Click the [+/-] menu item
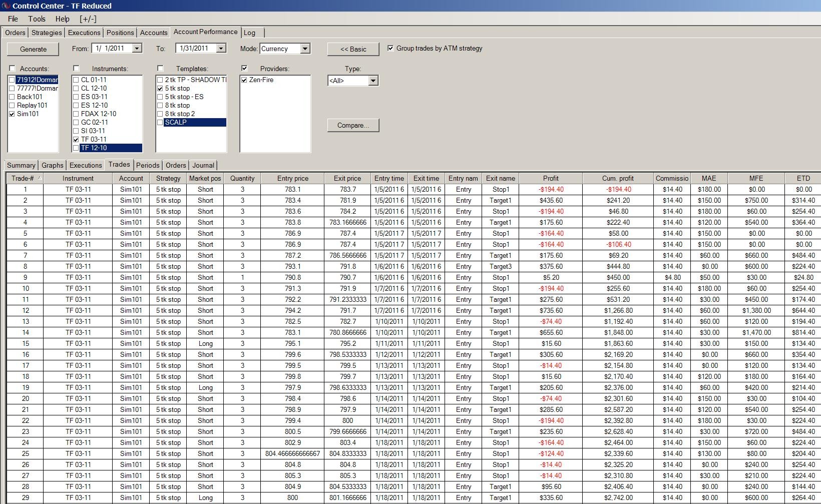 pyautogui.click(x=88, y=19)
